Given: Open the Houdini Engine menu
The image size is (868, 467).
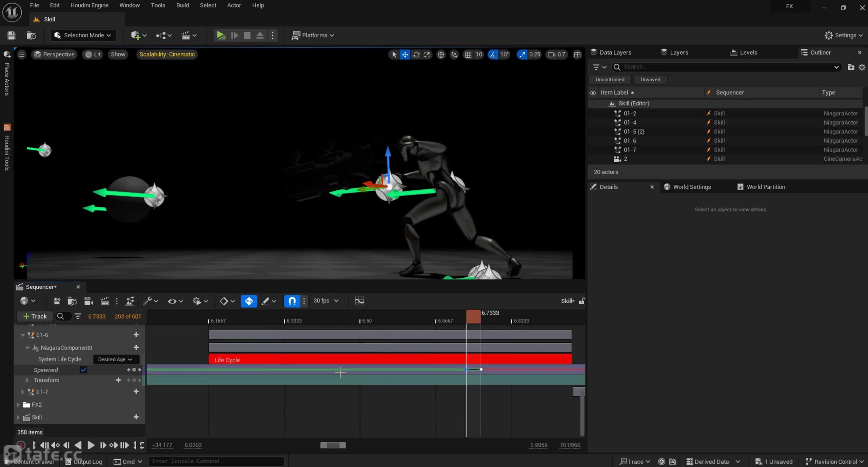Looking at the screenshot, I should pyautogui.click(x=89, y=5).
